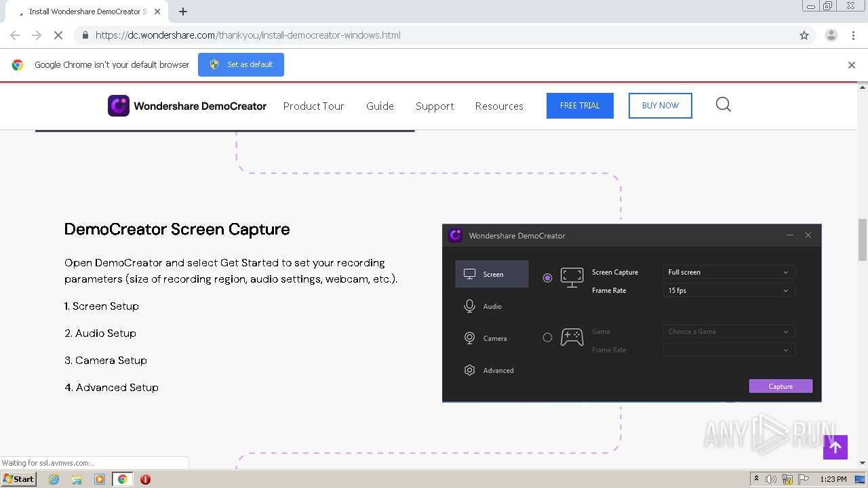Open the Product Tour menu
Image resolution: width=868 pixels, height=488 pixels.
coord(313,106)
